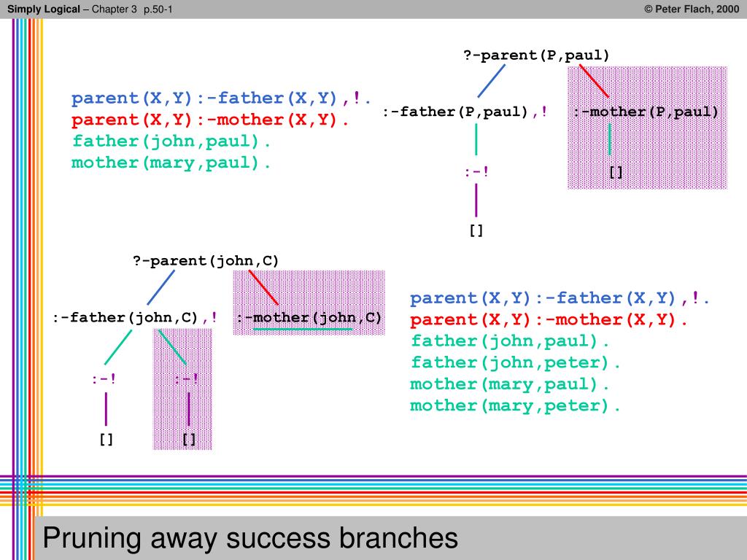Click "father(john,paul)." in the four-clause program
The image size is (747, 560).
[x=171, y=141]
